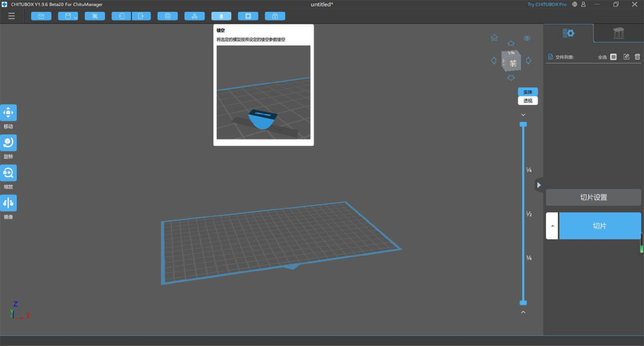Select the Scale tool in left sidebar
The height and width of the screenshot is (346, 644).
[8, 173]
